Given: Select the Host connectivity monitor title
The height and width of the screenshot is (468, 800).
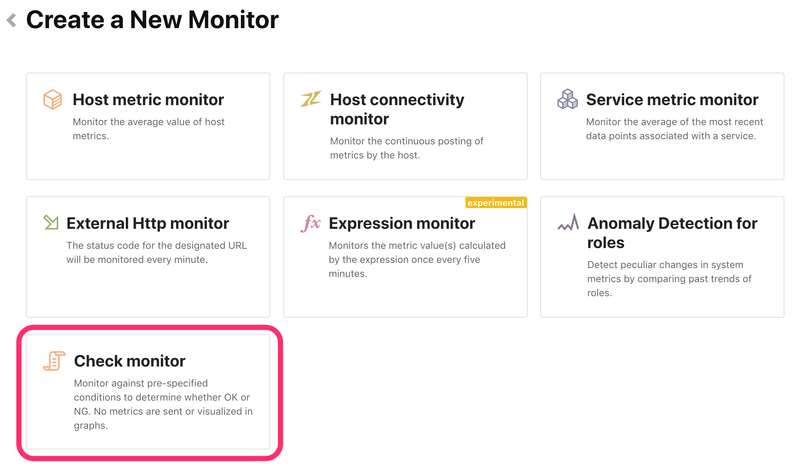Looking at the screenshot, I should click(x=397, y=109).
